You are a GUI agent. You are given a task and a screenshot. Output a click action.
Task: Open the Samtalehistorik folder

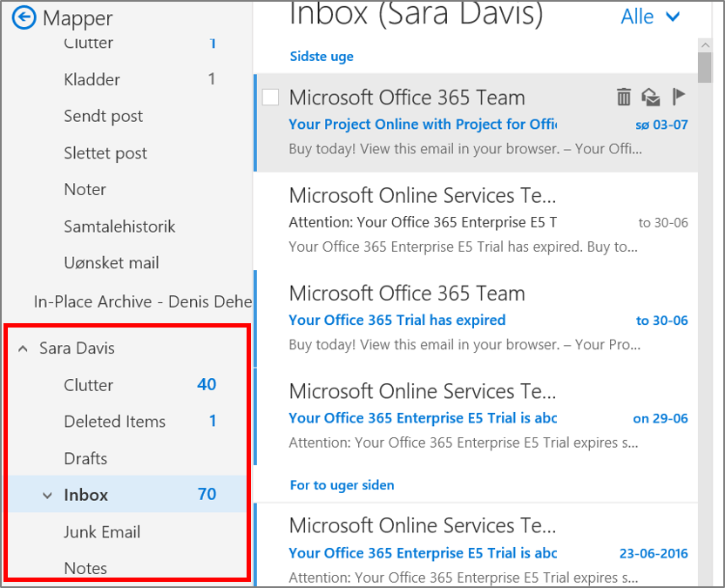coord(119,226)
